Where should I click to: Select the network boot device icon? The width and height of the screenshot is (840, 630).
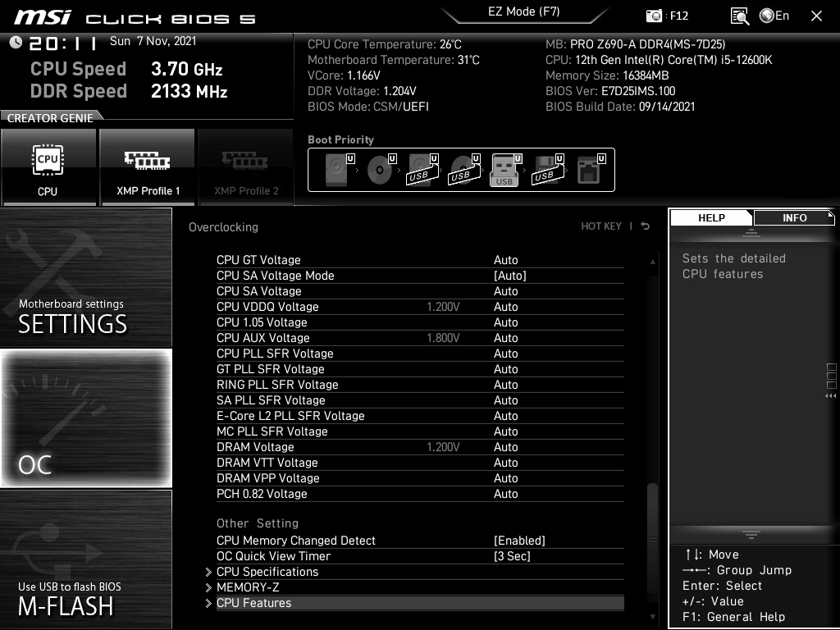(x=591, y=170)
